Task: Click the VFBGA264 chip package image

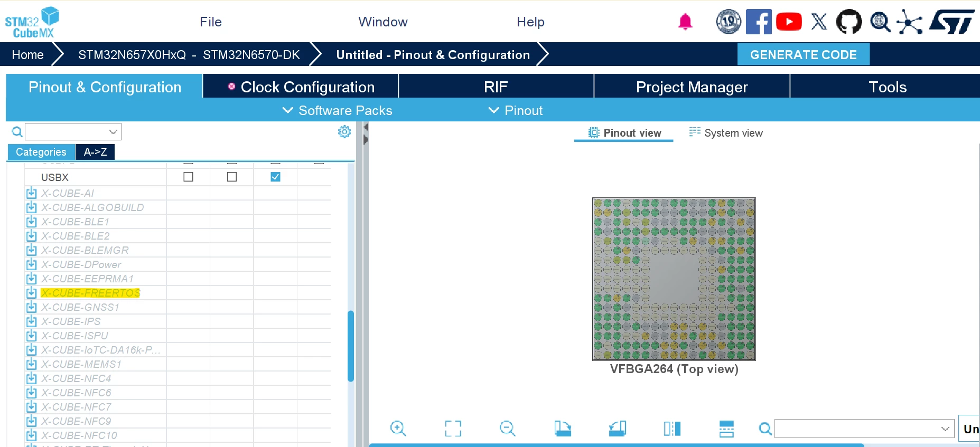Action: click(x=674, y=279)
